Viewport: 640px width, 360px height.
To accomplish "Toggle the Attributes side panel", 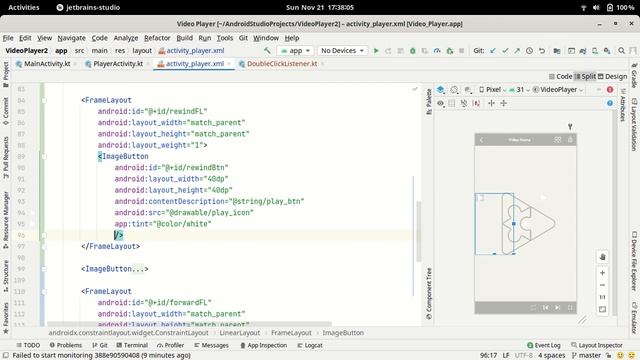I will pos(623,105).
